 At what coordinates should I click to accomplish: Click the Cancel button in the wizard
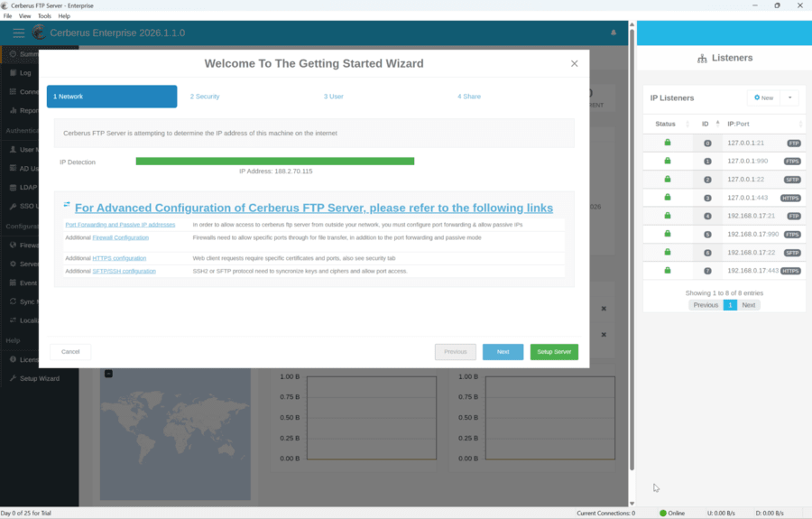tap(70, 352)
